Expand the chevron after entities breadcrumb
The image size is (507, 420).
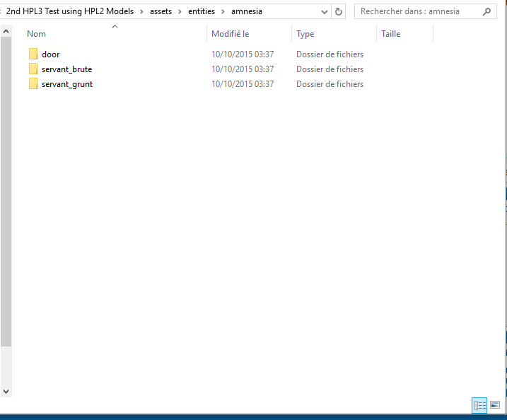(223, 11)
